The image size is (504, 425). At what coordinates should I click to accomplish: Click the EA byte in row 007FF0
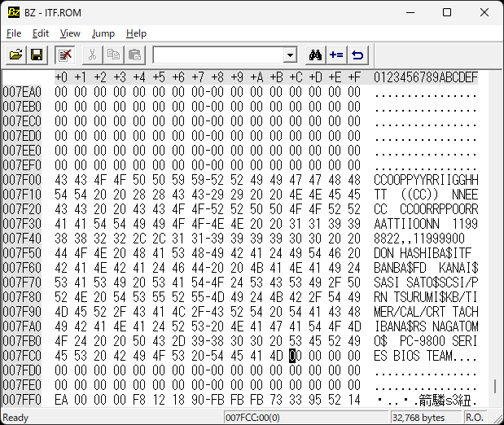[x=61, y=400]
